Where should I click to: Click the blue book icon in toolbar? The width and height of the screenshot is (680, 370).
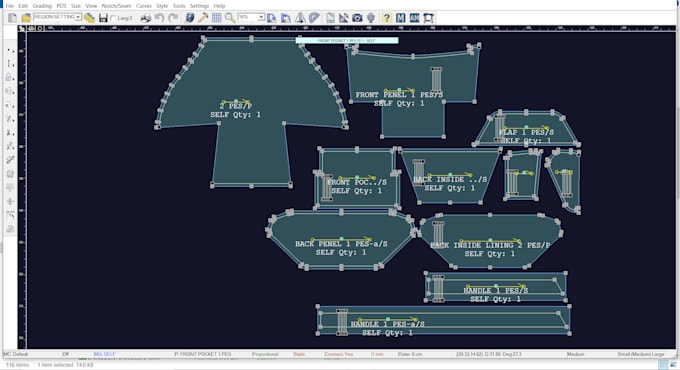tap(190, 18)
